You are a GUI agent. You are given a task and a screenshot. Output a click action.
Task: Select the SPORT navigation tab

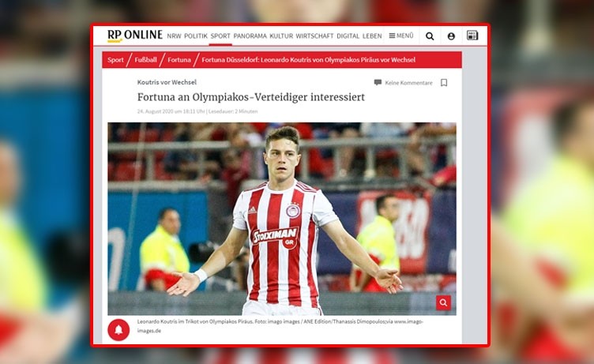coord(220,36)
